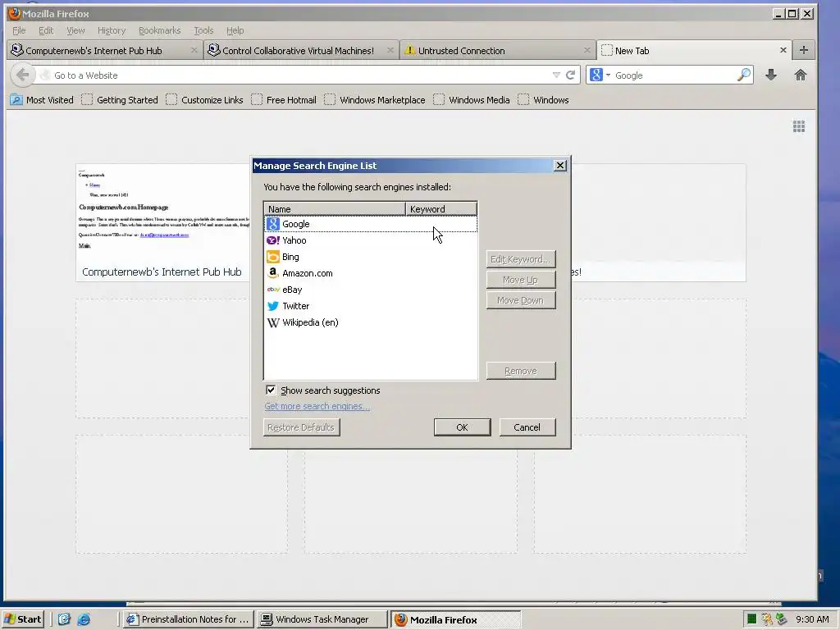Close the Untrusted Connection tab
840x630 pixels.
click(587, 50)
